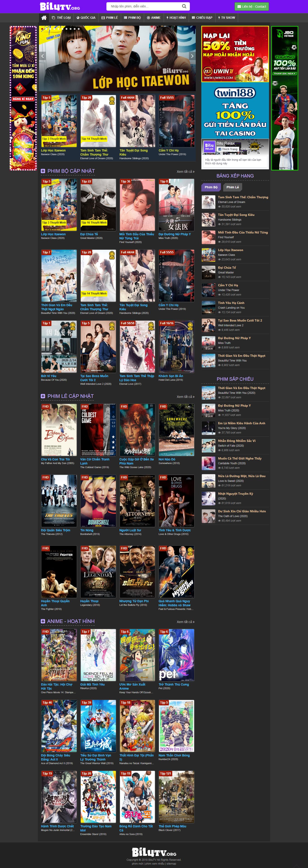Select Phim Bộ ranking tab
Image resolution: width=308 pixels, height=868 pixels.
click(211, 187)
